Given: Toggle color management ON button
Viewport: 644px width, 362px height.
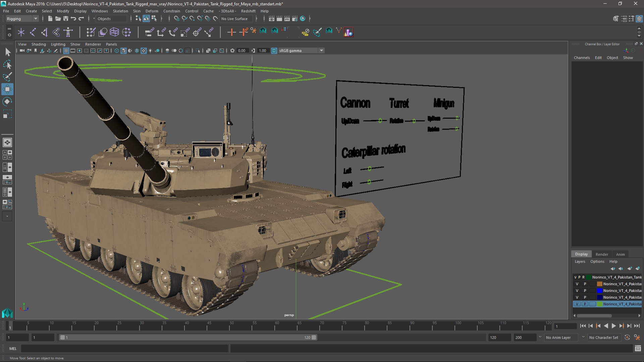Looking at the screenshot, I should pos(274,51).
